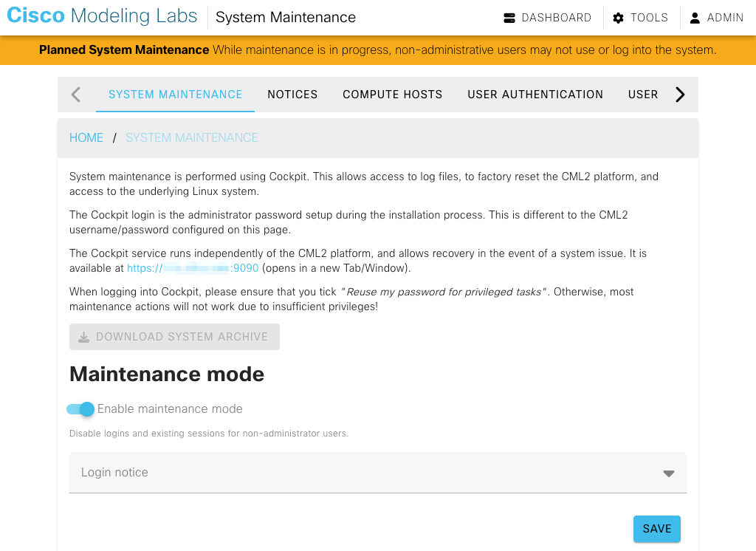Viewport: 756px width, 551px height.
Task: Click the System Maintenance page title
Action: tap(286, 18)
